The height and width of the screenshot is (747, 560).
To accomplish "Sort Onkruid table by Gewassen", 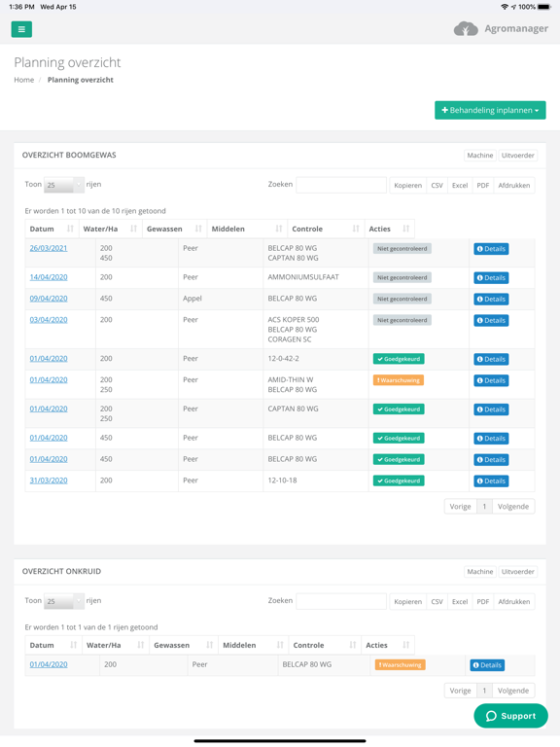I will (184, 645).
